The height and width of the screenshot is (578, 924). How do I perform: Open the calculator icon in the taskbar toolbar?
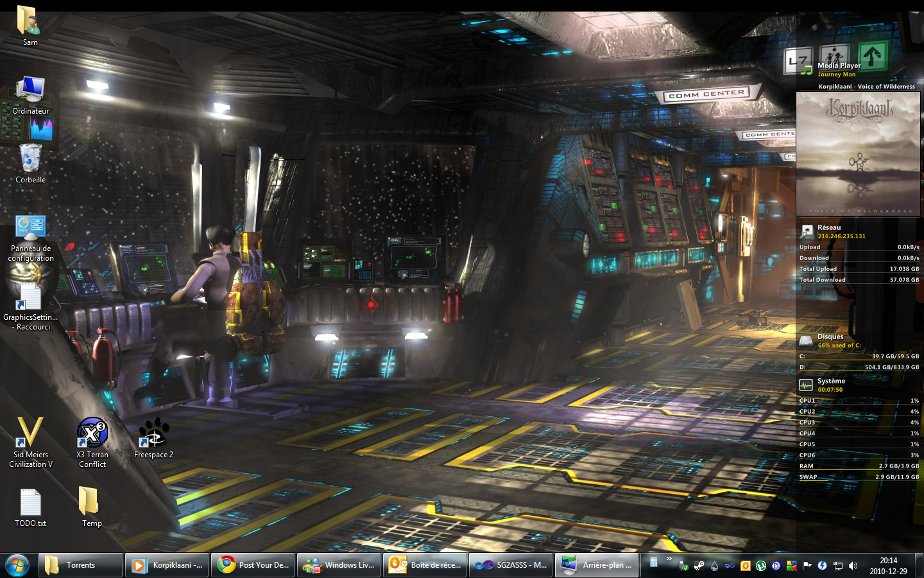pos(653,562)
